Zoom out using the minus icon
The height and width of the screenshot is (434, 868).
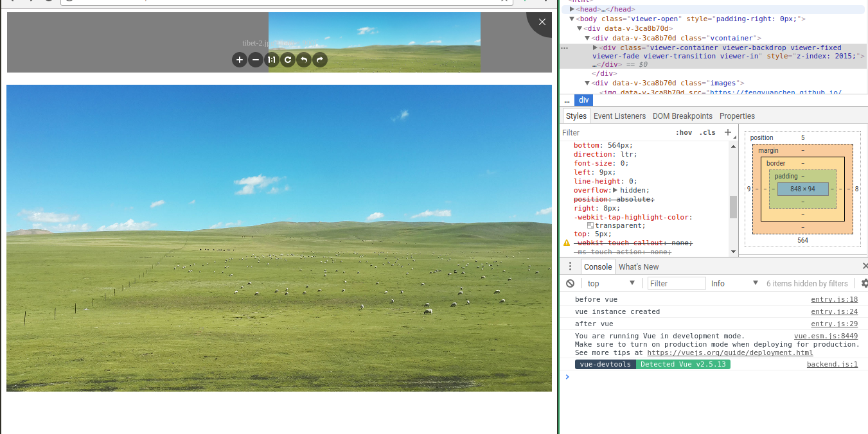click(x=256, y=59)
